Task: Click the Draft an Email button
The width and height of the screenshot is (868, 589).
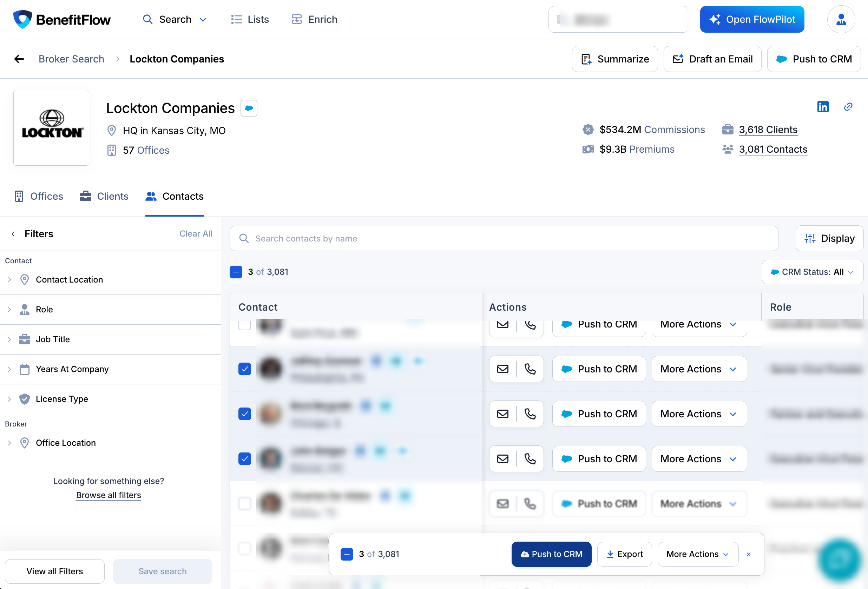Action: pyautogui.click(x=712, y=59)
